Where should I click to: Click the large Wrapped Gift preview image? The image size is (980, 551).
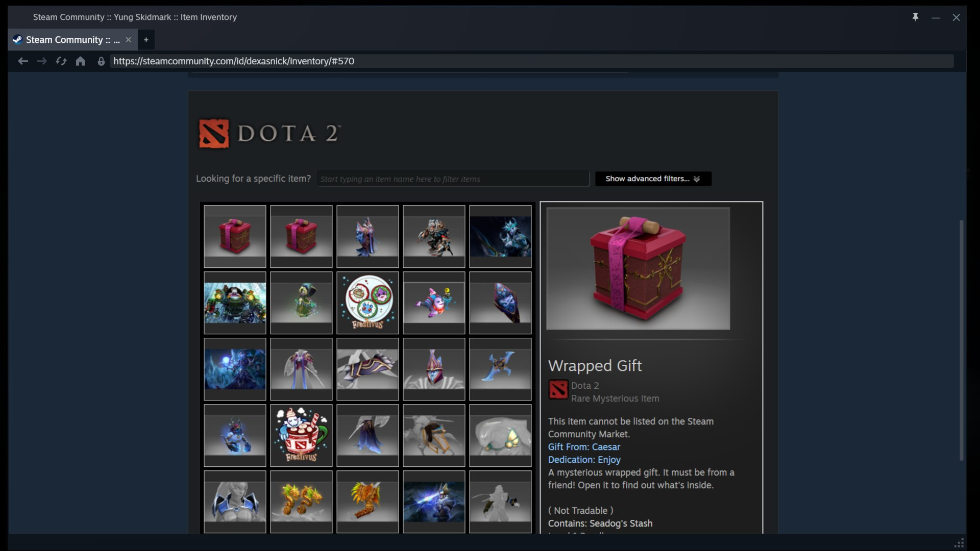(638, 268)
